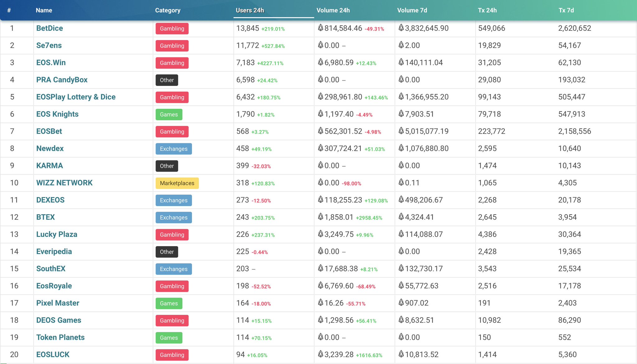Click Pixel Master's Games badge
637x364 pixels.
(x=169, y=303)
